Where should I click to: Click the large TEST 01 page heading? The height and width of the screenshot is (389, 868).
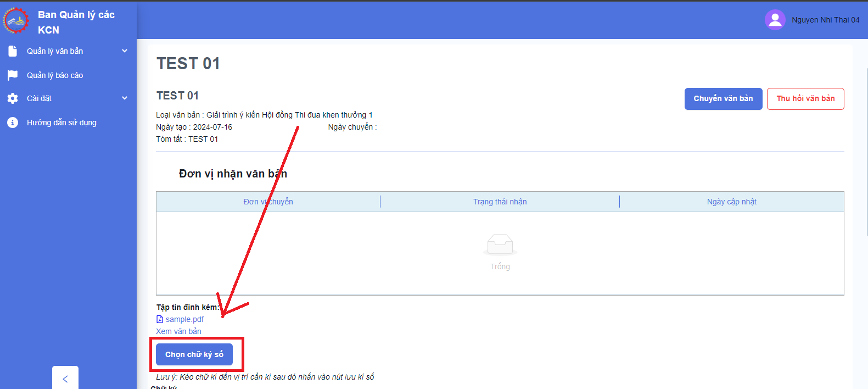[188, 64]
